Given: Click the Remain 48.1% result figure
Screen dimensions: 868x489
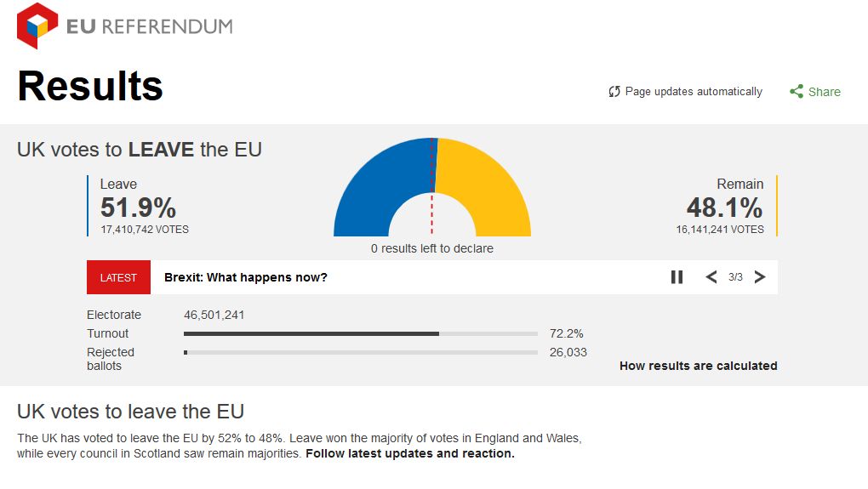Looking at the screenshot, I should [x=724, y=208].
